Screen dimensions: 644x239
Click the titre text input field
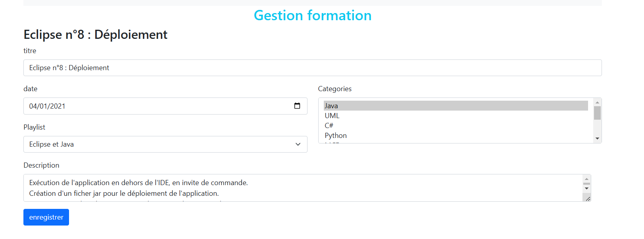coord(312,68)
